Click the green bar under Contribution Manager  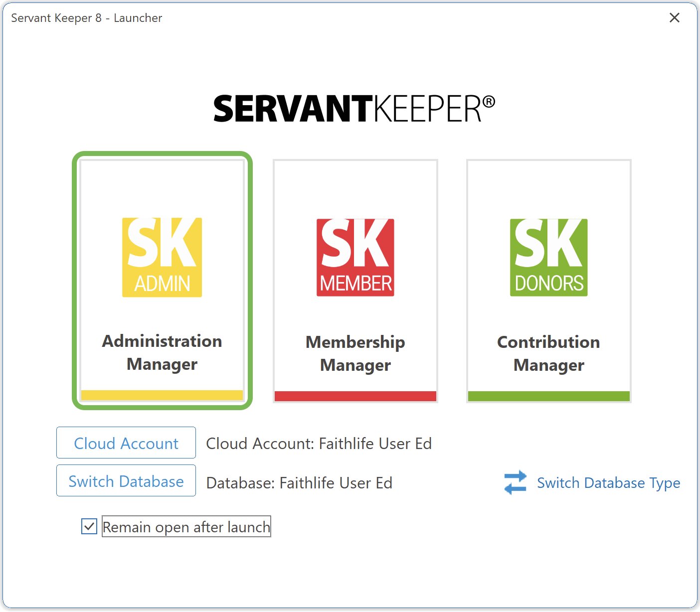(x=548, y=396)
